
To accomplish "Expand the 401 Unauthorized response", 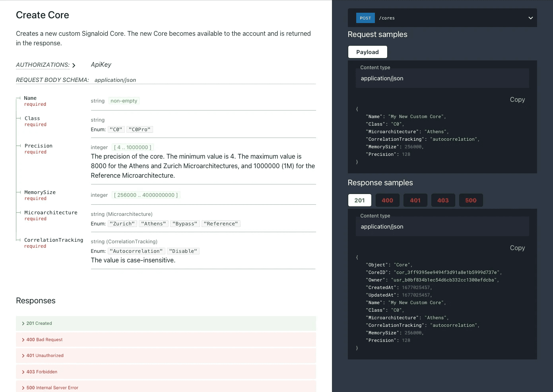I will (166, 355).
